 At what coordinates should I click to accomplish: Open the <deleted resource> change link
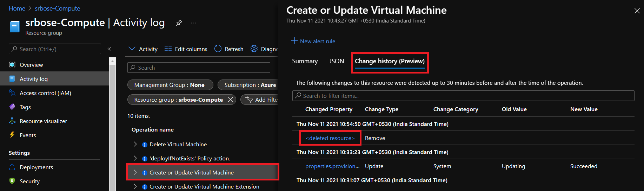pos(330,138)
